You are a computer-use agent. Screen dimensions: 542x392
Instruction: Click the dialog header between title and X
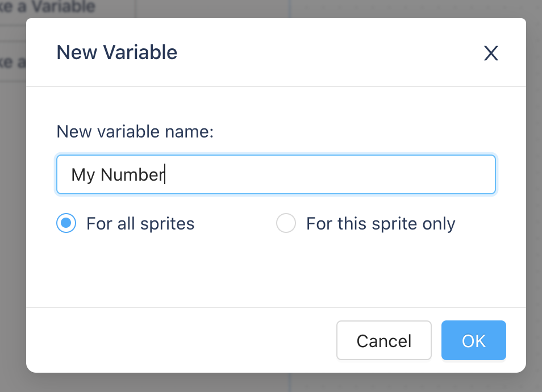pyautogui.click(x=328, y=52)
